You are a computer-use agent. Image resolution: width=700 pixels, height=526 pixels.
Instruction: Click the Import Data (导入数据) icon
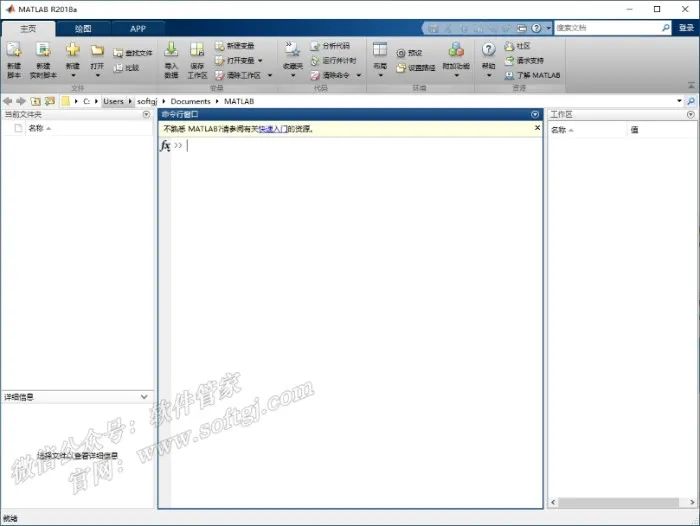[171, 50]
